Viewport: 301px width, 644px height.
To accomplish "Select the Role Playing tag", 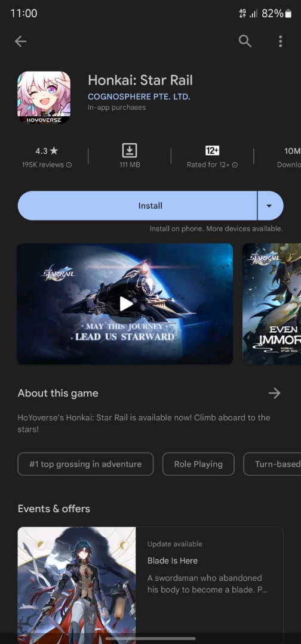I will [198, 464].
